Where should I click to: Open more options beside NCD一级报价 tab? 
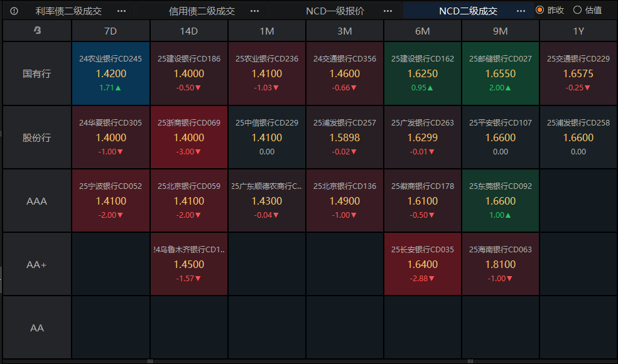click(388, 11)
